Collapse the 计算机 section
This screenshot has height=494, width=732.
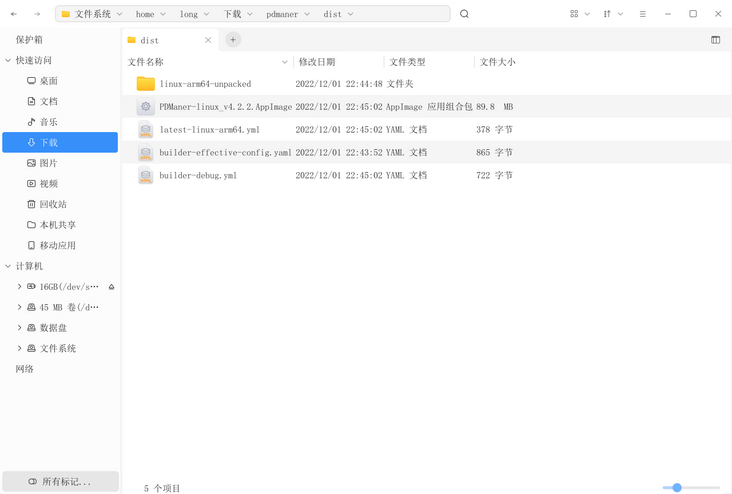pos(8,266)
